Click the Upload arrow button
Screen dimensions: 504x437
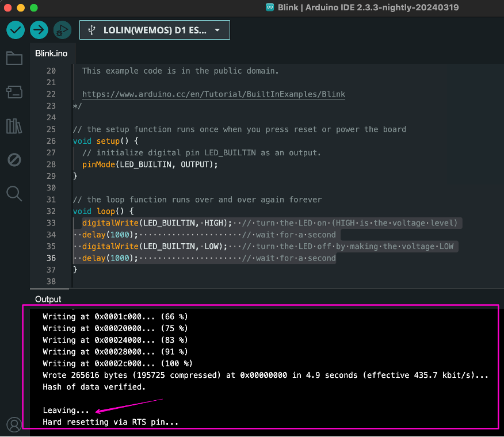pyautogui.click(x=39, y=30)
